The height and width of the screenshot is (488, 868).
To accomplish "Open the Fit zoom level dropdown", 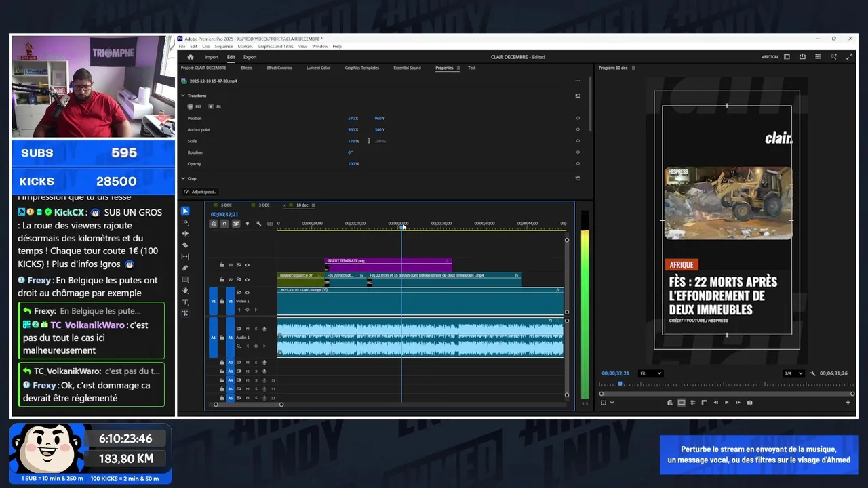I will click(651, 373).
